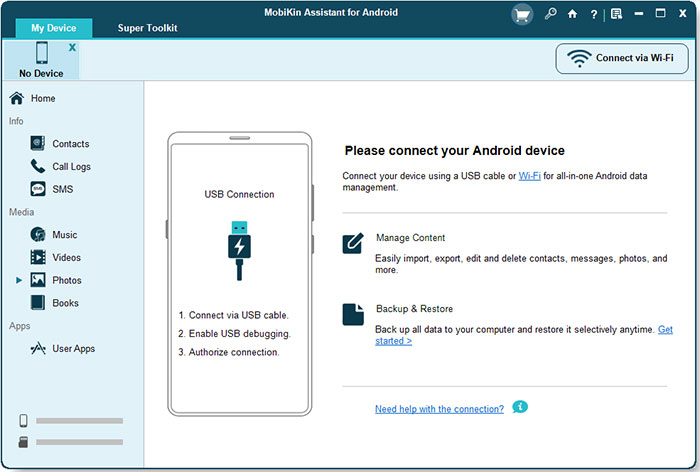Click the Apps section label
700x472 pixels.
20,326
